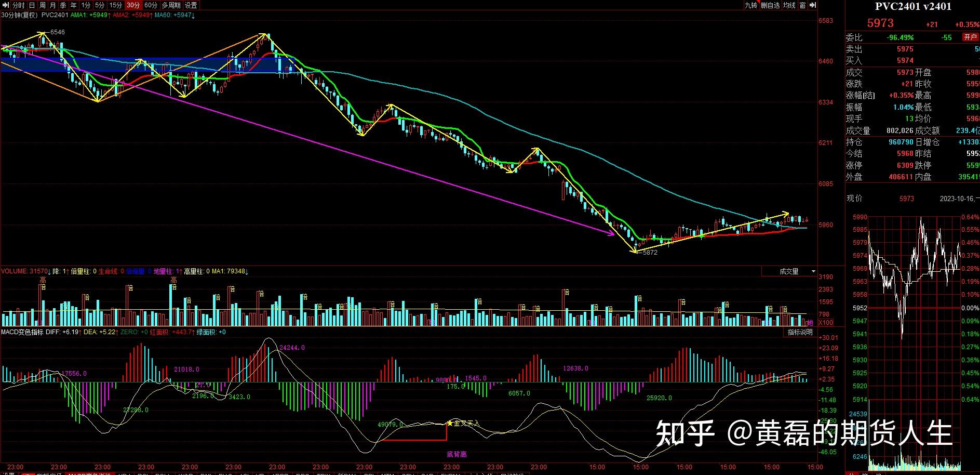Click the AMA2 +5949 indicator label
The image size is (980, 475).
(x=133, y=15)
